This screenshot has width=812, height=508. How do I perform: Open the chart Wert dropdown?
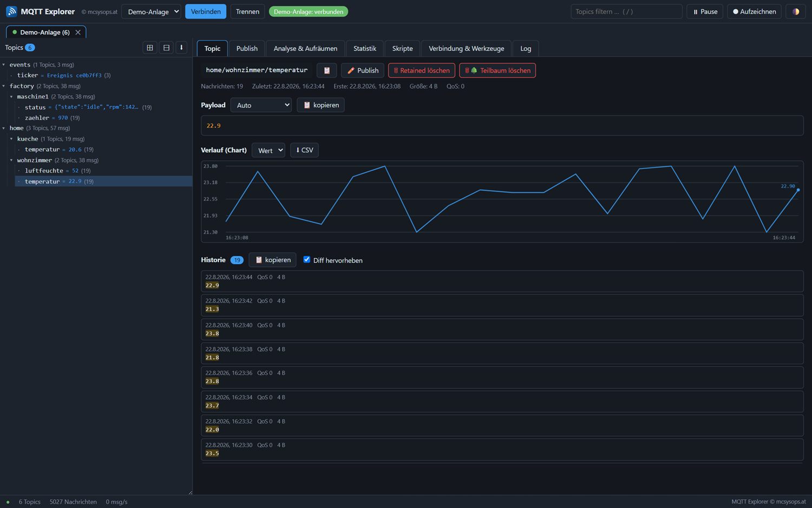[x=268, y=150]
